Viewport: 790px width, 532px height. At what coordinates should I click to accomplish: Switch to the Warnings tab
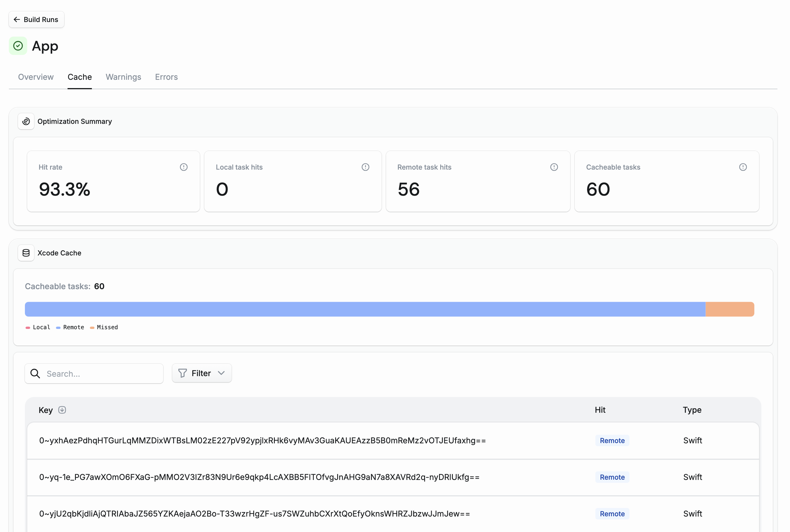123,77
